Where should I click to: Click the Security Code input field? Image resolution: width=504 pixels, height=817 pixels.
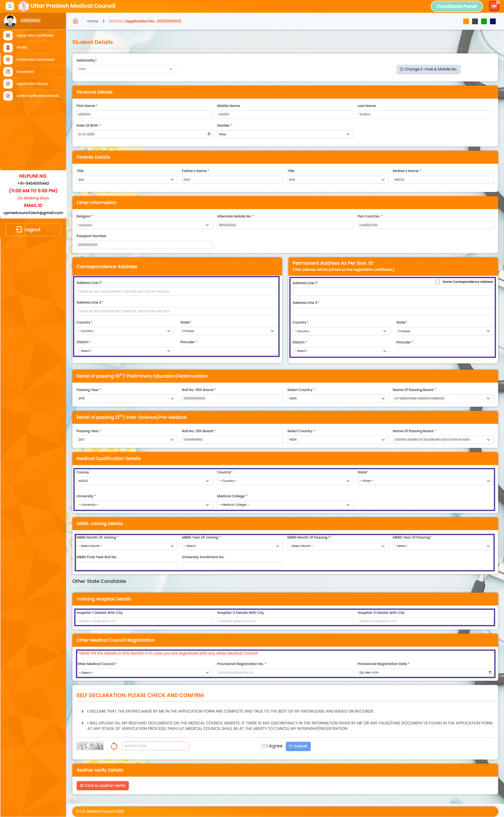point(155,746)
